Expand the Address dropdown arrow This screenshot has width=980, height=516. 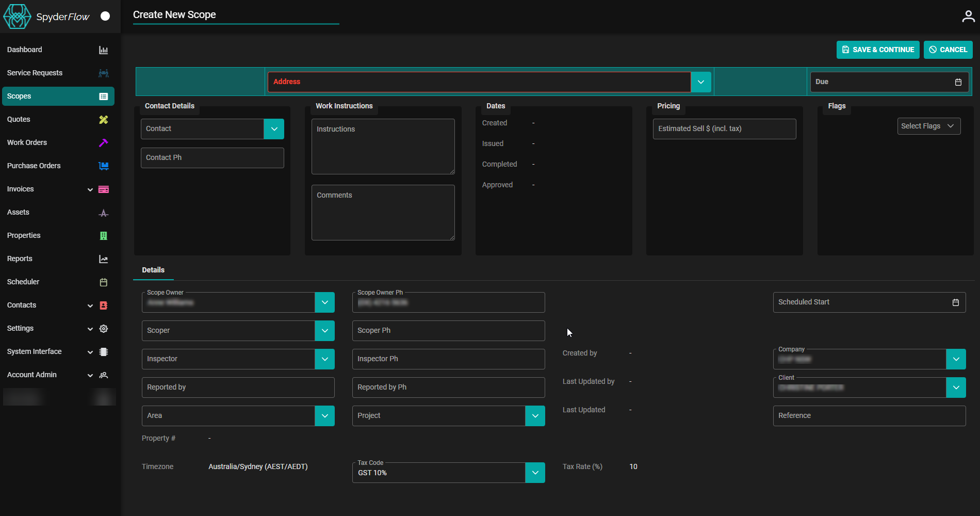coord(700,82)
